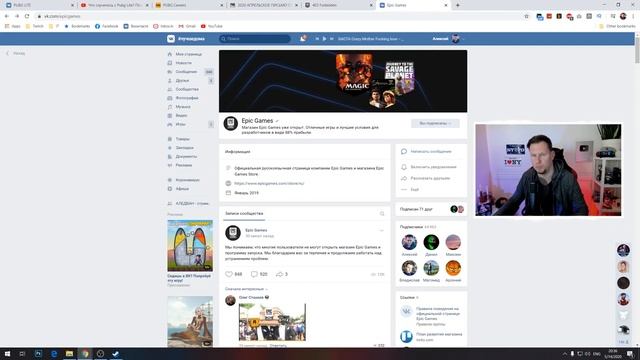640x360 pixels.
Task: Open Windows Start menu
Action: (x=7, y=354)
